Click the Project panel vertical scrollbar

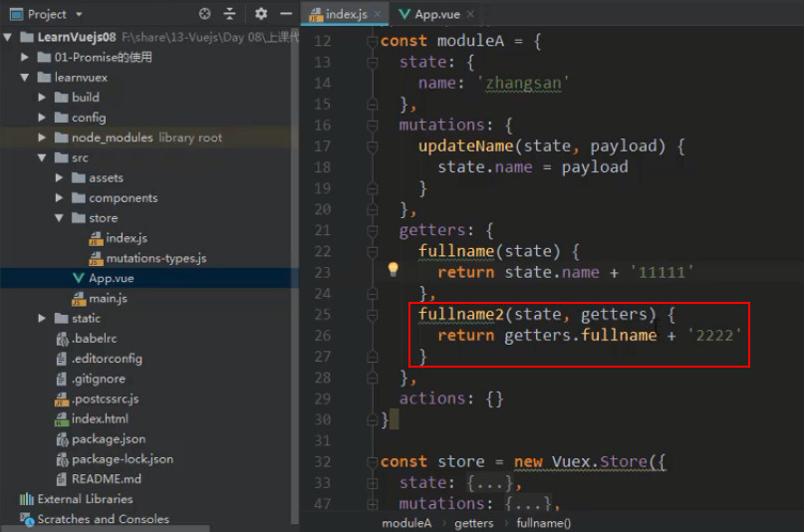[x=294, y=277]
